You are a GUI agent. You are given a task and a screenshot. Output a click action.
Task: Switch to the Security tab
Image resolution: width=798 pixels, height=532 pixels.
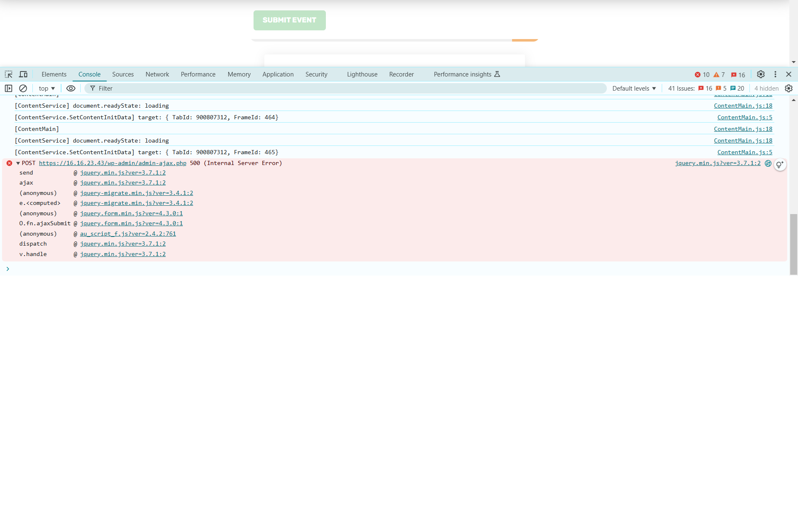pyautogui.click(x=316, y=74)
